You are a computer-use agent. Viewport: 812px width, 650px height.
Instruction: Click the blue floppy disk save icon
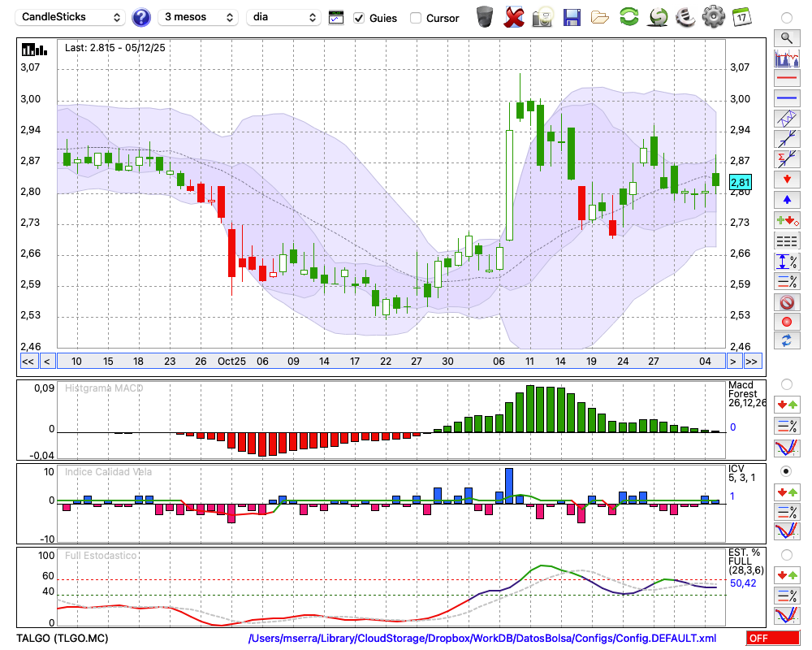[572, 17]
